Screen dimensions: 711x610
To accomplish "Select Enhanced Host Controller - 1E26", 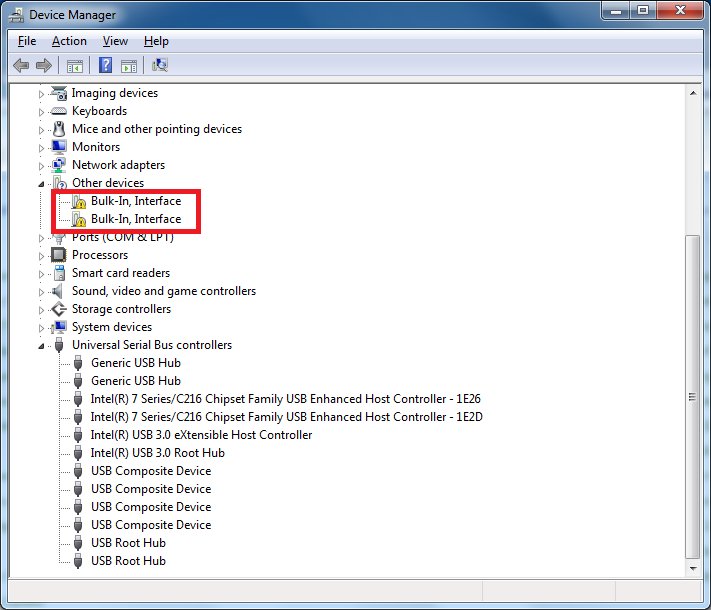I will (286, 399).
